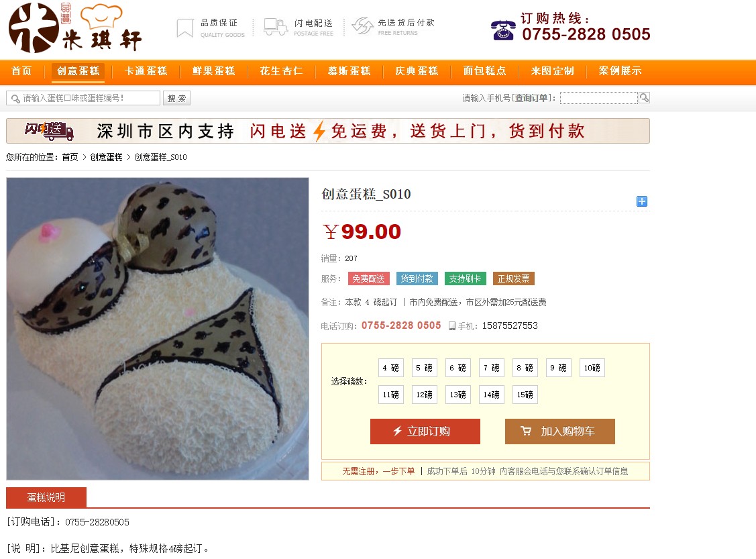Focus the cake flavor search input field

83,99
